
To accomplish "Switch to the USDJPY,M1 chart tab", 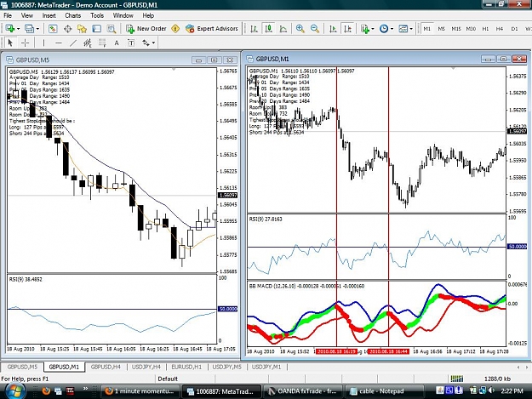I will pyautogui.click(x=266, y=367).
